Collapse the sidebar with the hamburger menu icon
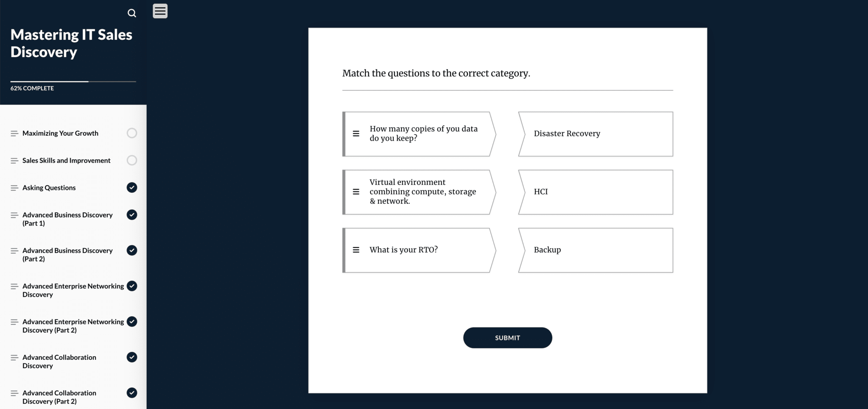This screenshot has width=868, height=409. (x=160, y=11)
